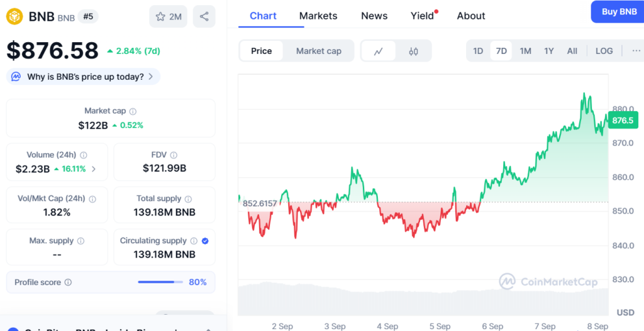The width and height of the screenshot is (644, 331).
Task: Toggle chart to Market cap view
Action: 318,51
